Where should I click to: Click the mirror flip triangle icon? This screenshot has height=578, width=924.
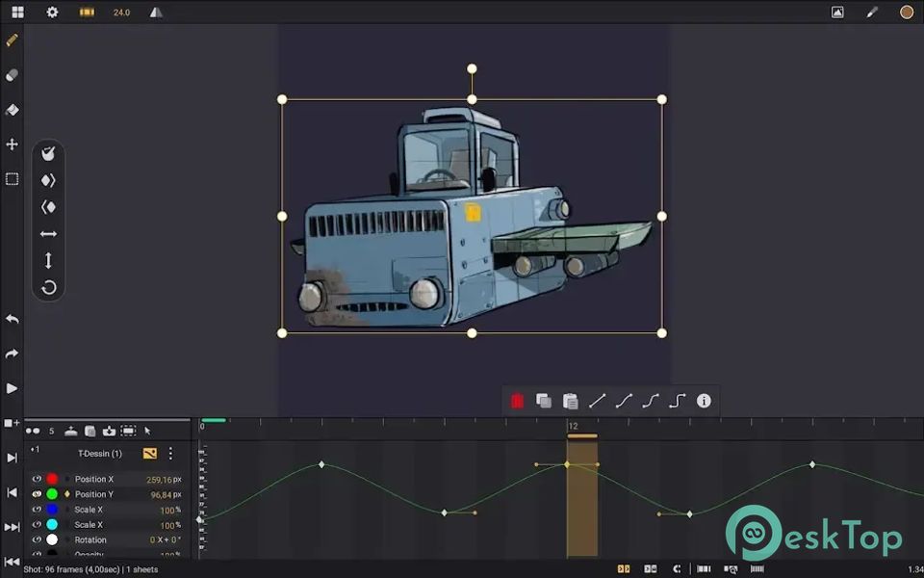(156, 12)
